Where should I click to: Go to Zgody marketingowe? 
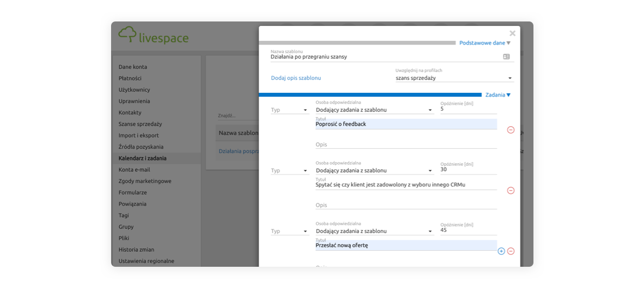(145, 181)
